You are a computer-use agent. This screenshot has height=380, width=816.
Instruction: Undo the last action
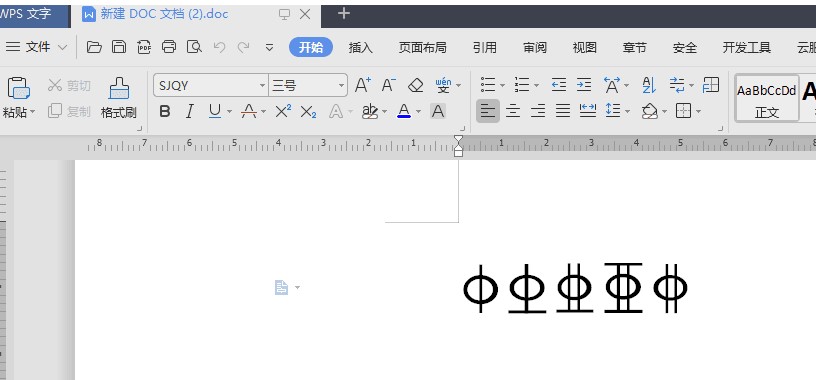click(220, 47)
